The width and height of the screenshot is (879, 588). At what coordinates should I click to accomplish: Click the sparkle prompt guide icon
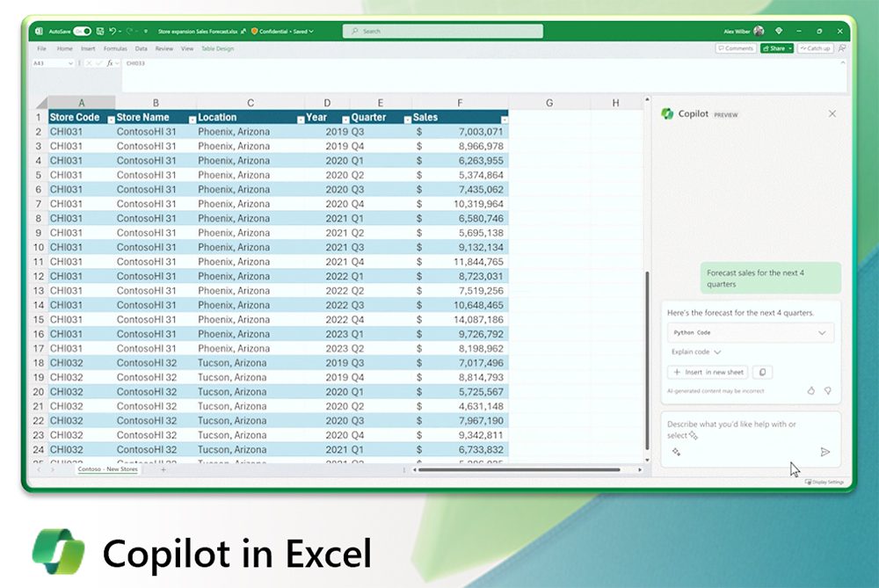(x=676, y=452)
